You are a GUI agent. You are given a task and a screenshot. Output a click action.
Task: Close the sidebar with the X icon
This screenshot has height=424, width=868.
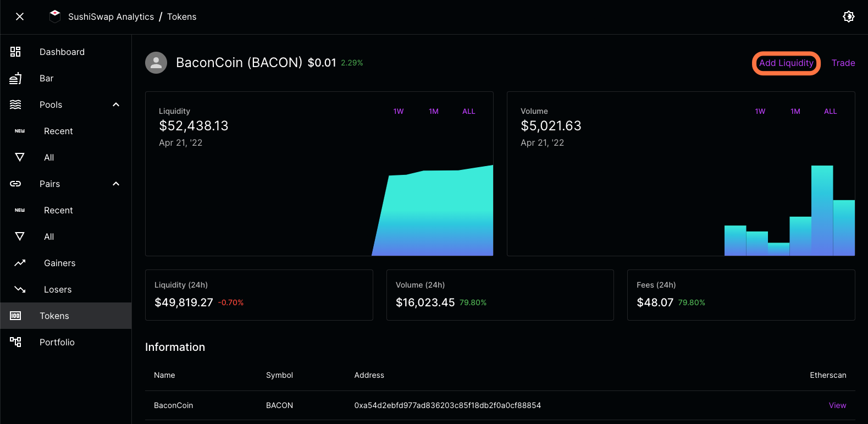(x=20, y=16)
